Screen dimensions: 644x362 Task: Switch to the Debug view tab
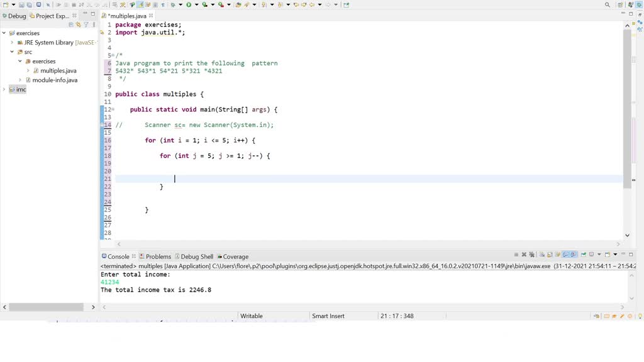[x=14, y=16]
